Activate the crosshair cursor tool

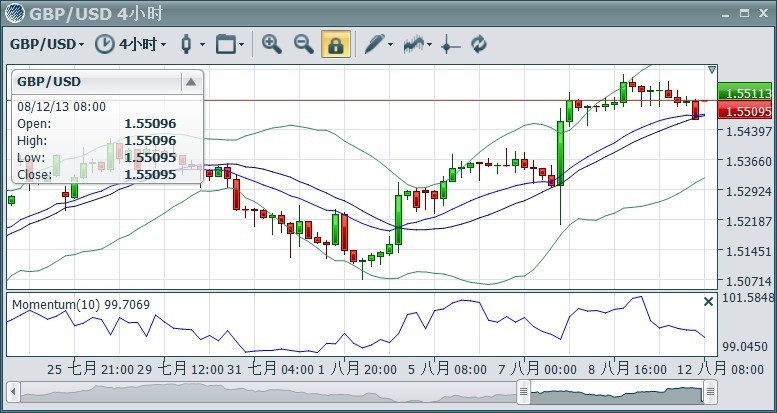(450, 45)
